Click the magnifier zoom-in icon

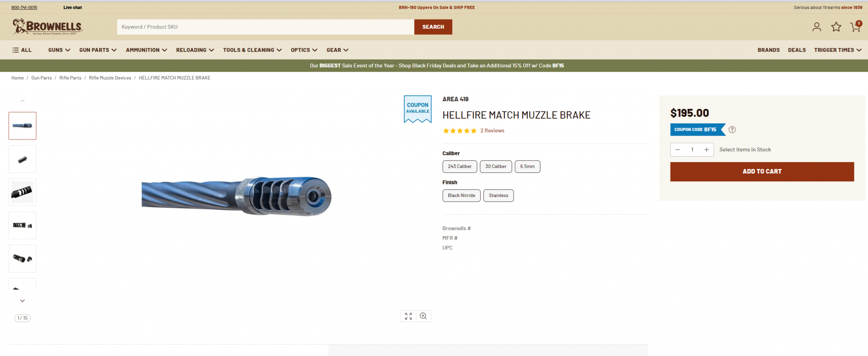point(423,316)
